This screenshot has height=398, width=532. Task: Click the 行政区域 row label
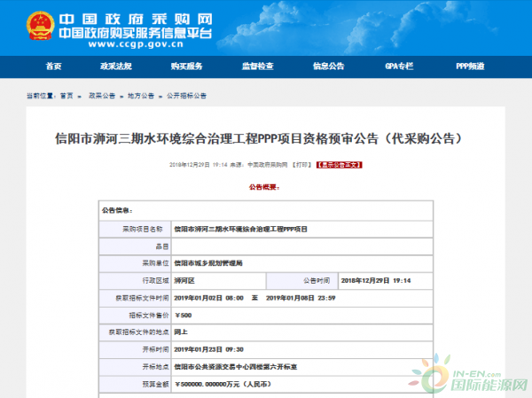155,281
